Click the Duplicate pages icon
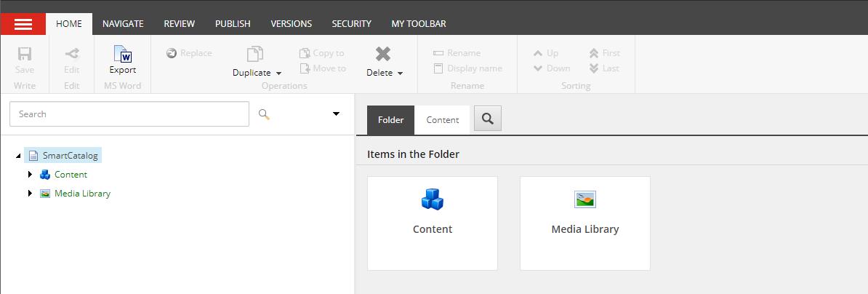This screenshot has width=868, height=294. [x=254, y=54]
